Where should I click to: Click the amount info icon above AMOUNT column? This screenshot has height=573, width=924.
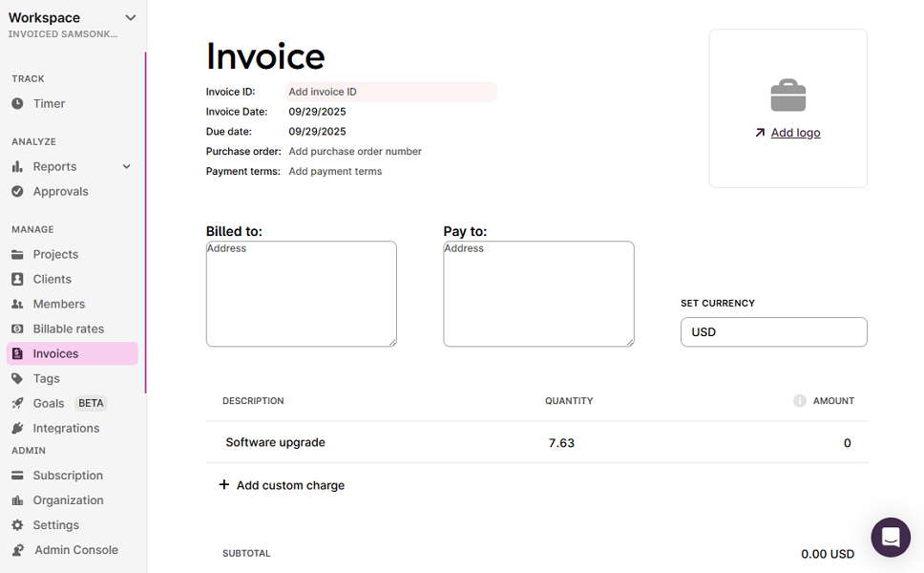point(799,400)
